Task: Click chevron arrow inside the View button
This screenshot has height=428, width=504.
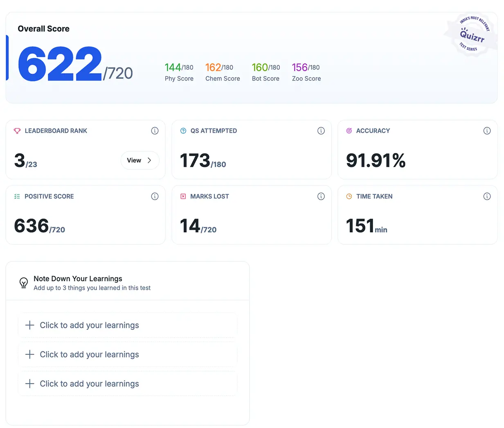Action: 149,160
